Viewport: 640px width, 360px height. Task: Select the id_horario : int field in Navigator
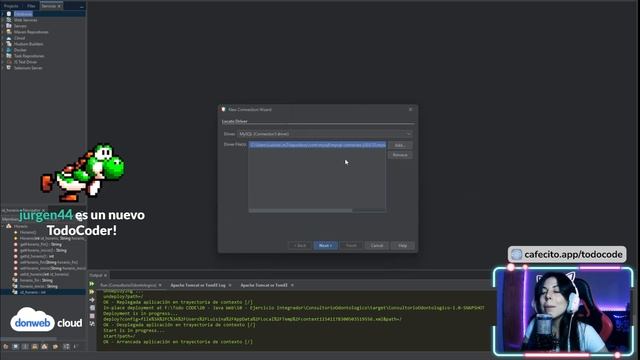coord(33,292)
